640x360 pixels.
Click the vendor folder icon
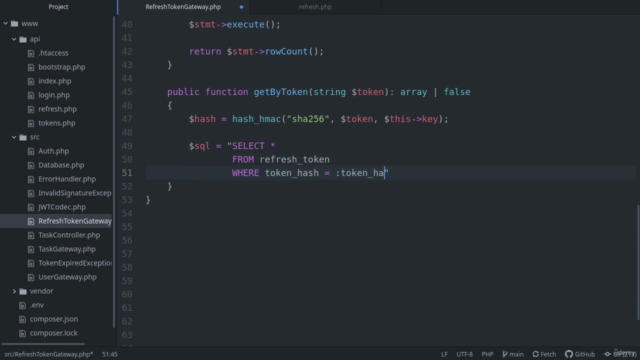pyautogui.click(x=23, y=291)
